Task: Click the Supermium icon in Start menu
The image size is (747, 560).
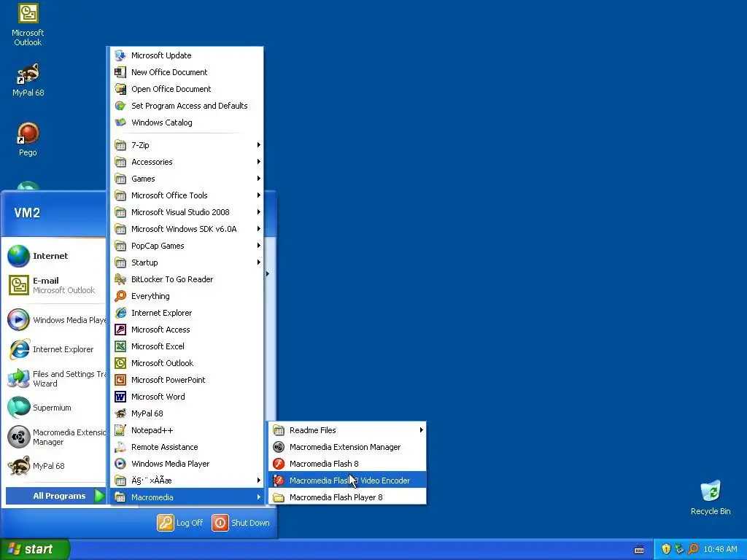Action: pos(18,408)
